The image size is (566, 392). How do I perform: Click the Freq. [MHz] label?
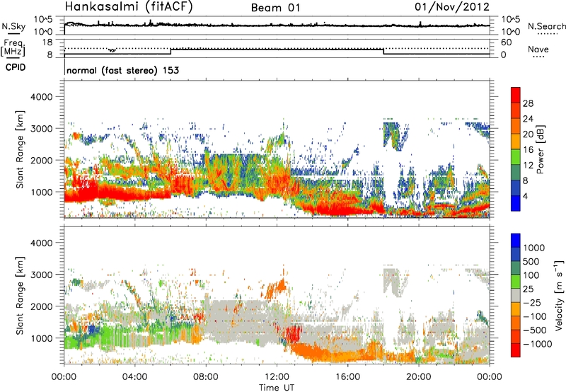click(13, 47)
